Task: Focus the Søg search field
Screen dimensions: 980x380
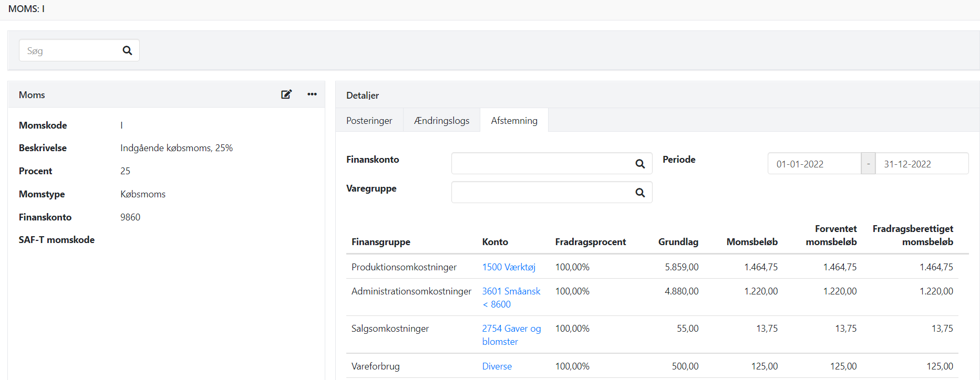Action: click(x=68, y=51)
